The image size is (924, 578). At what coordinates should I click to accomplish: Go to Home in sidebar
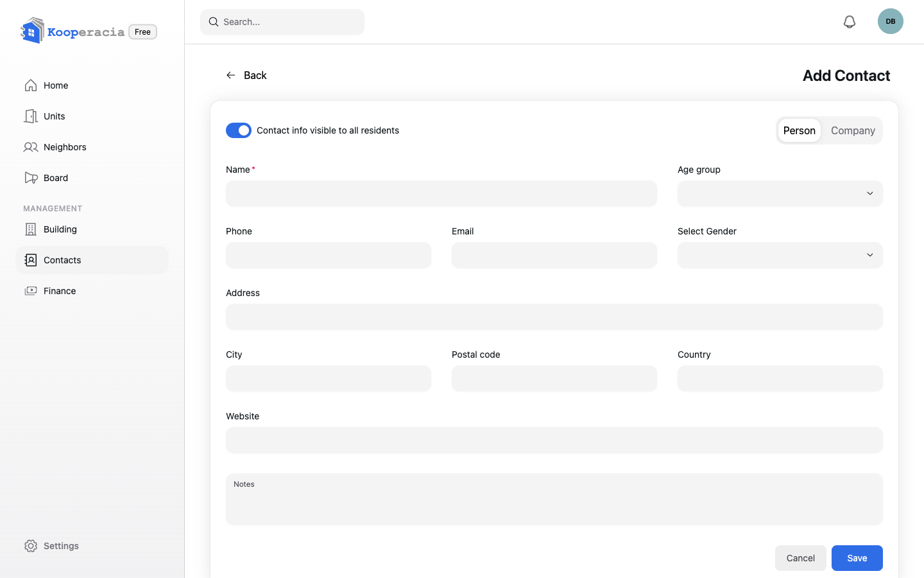[x=92, y=85]
